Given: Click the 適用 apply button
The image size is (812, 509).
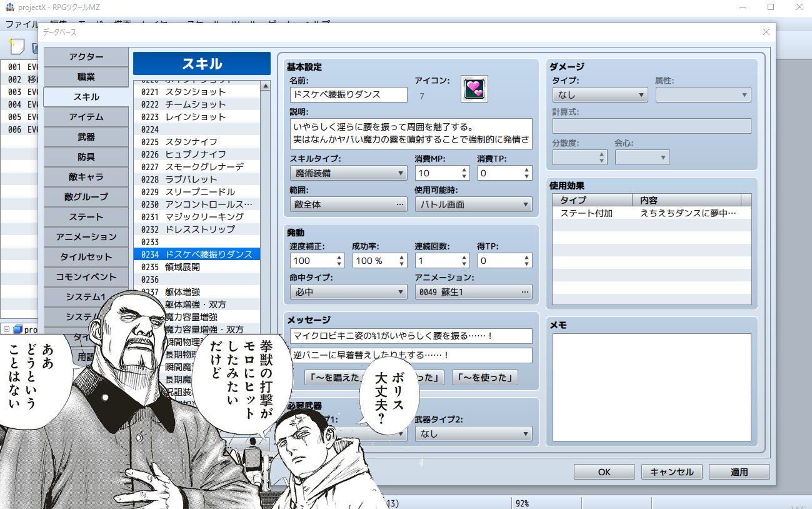Looking at the screenshot, I should click(739, 472).
